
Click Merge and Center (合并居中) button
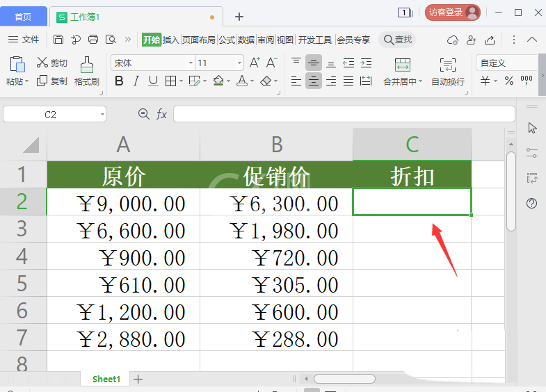403,72
